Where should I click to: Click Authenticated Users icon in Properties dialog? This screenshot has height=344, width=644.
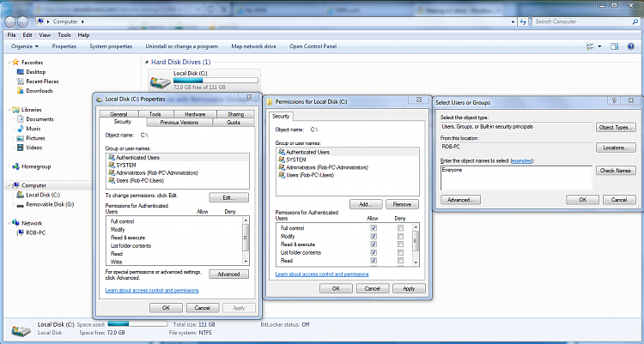(x=112, y=157)
